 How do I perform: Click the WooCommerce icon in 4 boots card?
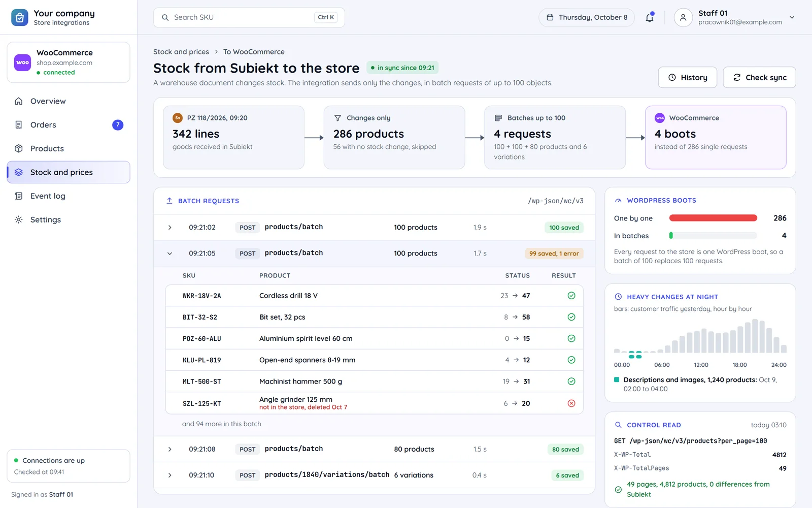(x=660, y=118)
